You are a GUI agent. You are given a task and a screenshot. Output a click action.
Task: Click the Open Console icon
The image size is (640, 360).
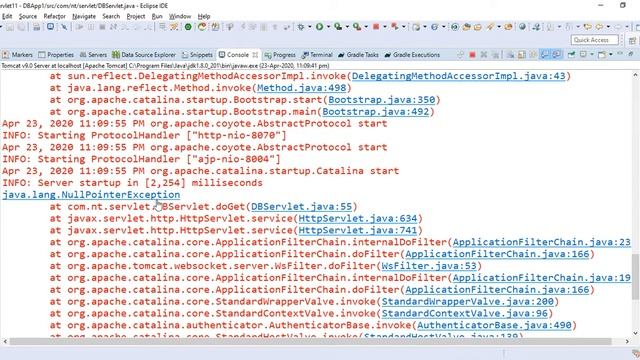[602, 55]
